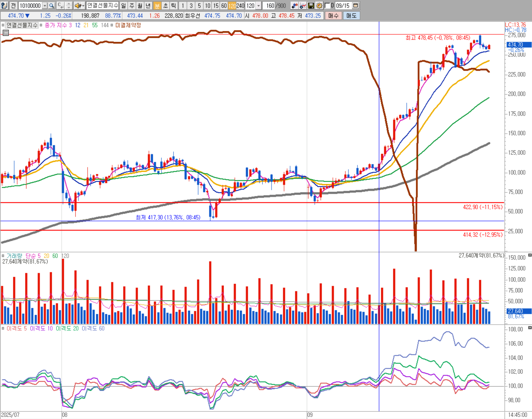Screen dimensions: 532x419
Task: Click the speaker alert icon in the toolbar
Action: 78,5
